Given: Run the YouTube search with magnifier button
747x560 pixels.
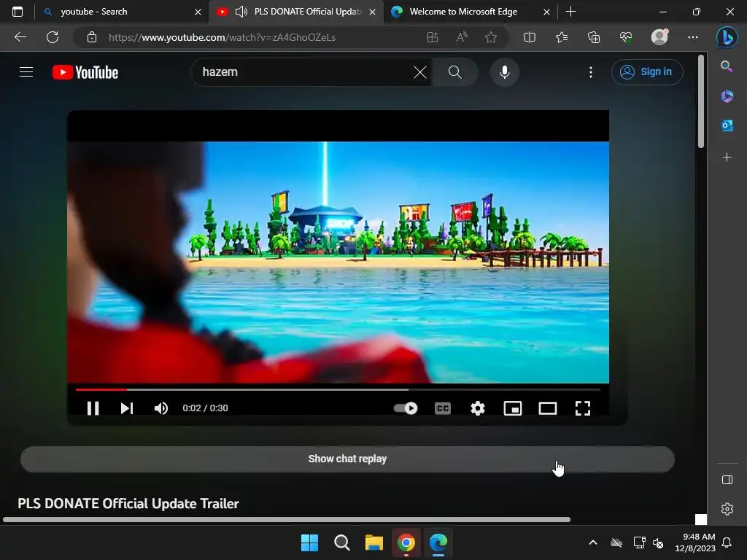Looking at the screenshot, I should 455,72.
